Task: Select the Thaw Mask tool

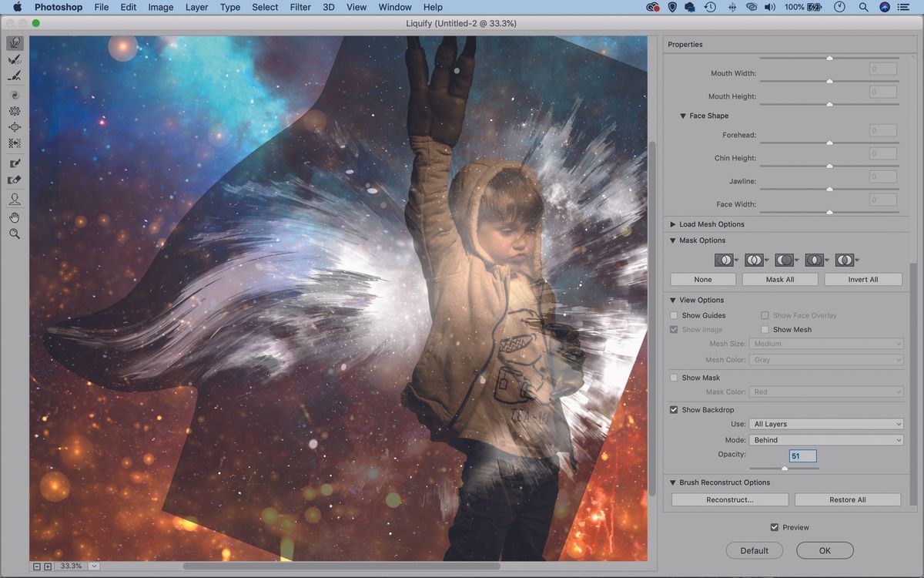Action: (15, 179)
